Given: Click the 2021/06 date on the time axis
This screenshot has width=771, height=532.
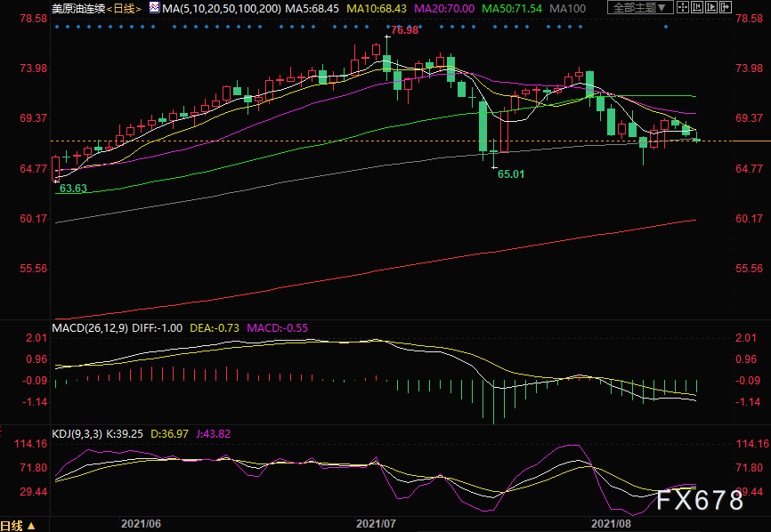Looking at the screenshot, I should 141,524.
